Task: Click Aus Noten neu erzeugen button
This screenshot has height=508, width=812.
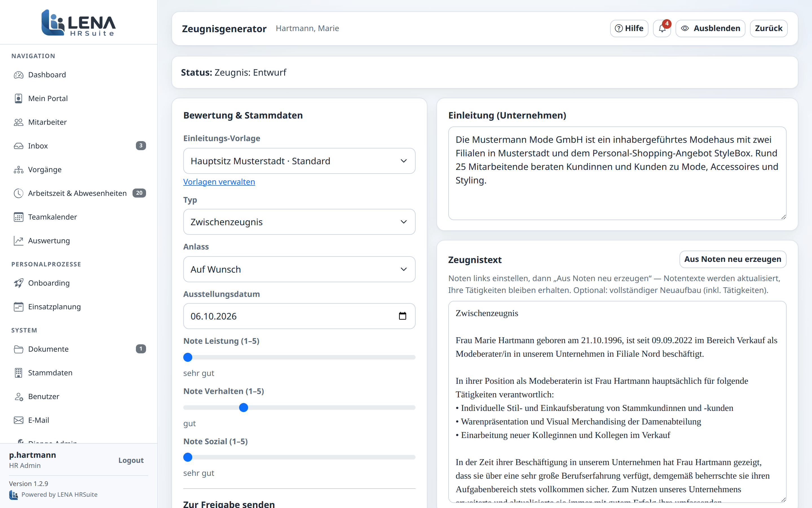Action: point(733,259)
